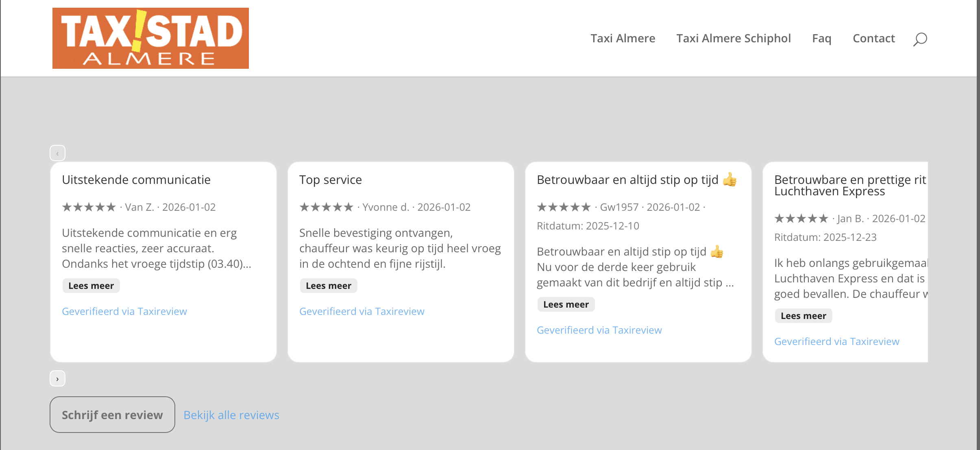Click the Schrijf een review button

[x=112, y=415]
